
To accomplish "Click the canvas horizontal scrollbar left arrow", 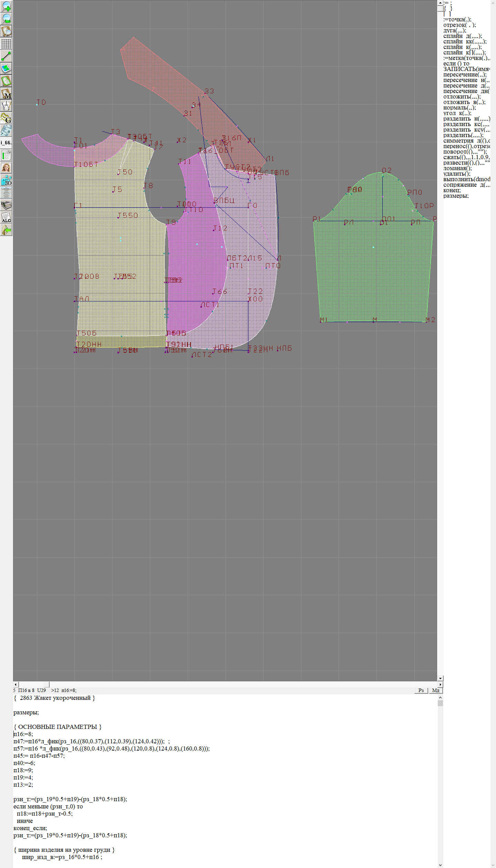I will pyautogui.click(x=15, y=684).
